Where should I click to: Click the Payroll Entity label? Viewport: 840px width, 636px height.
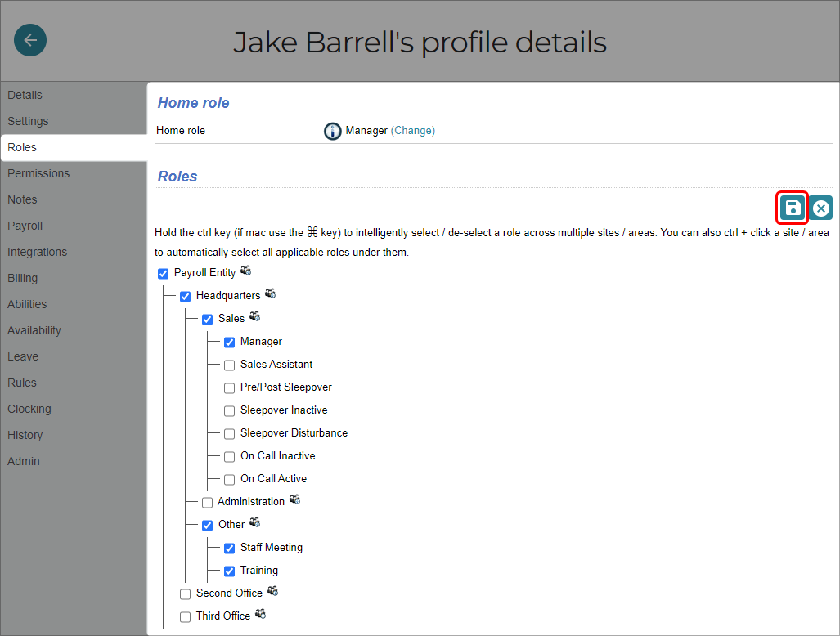tap(204, 272)
